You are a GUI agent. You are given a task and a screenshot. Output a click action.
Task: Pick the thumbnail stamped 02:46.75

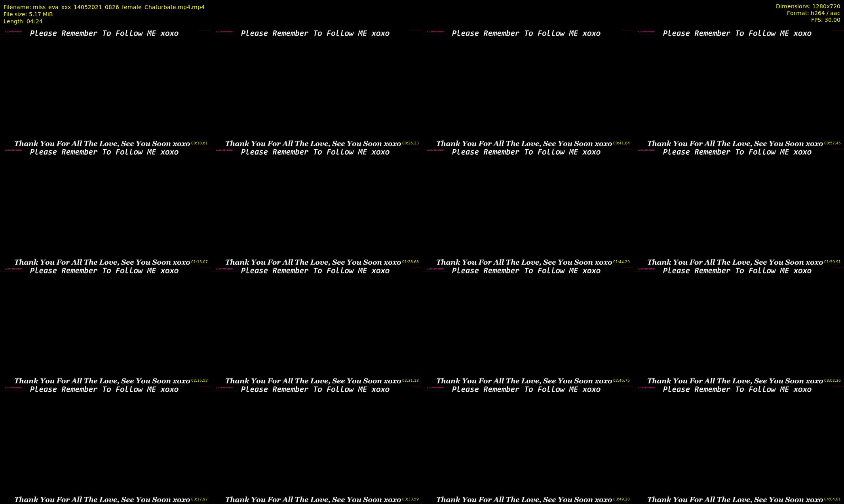click(527, 326)
